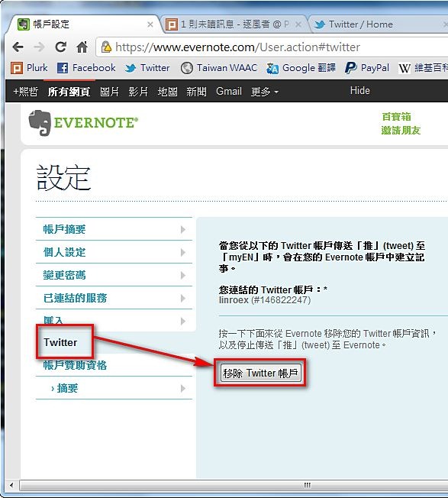Click the linroex (#146822247) account text

pyautogui.click(x=265, y=300)
